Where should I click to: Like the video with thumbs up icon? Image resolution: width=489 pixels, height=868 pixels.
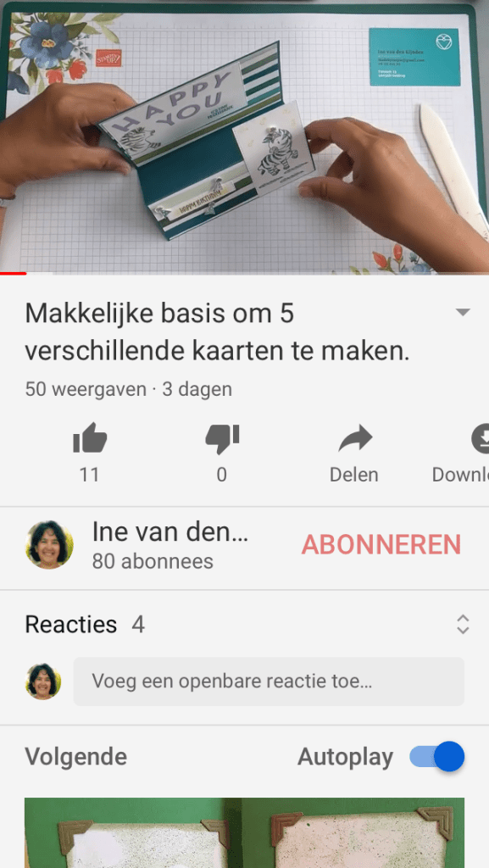click(90, 438)
